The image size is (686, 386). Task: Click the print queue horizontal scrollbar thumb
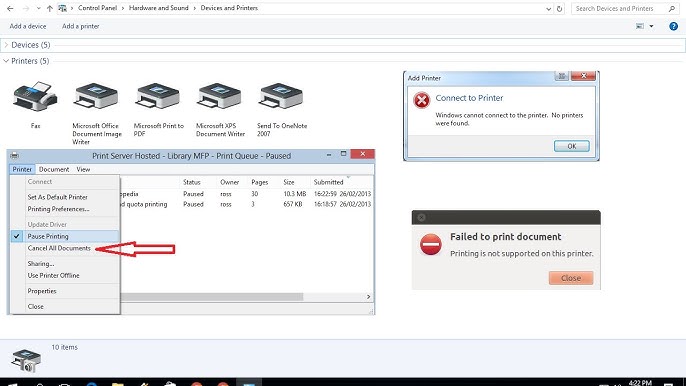tap(212, 297)
